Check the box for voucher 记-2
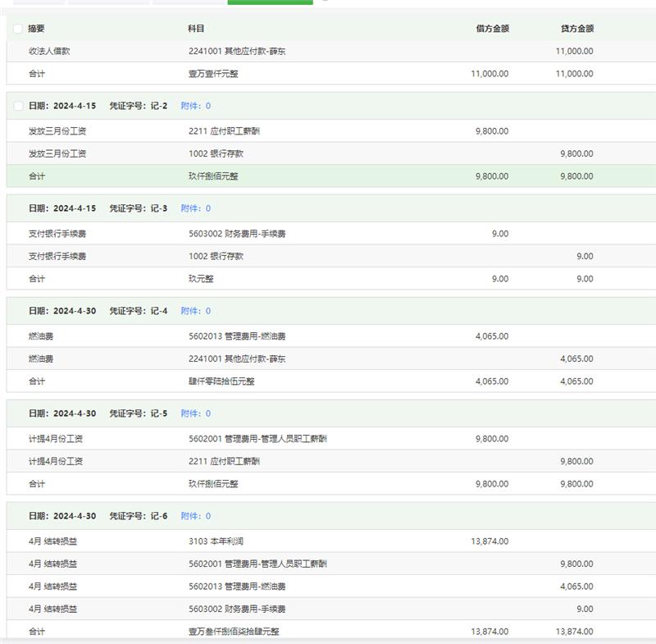Viewport: 656px width, 644px height. (18, 106)
